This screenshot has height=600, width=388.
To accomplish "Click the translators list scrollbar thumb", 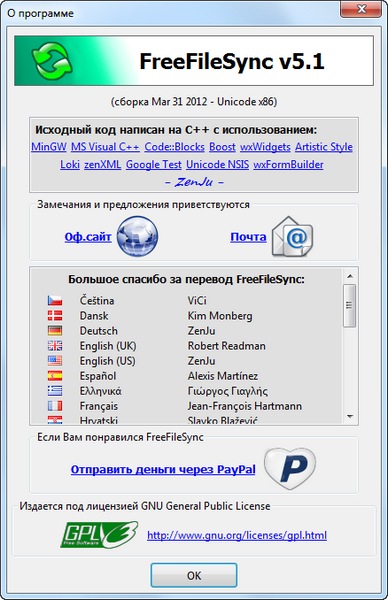I will (350, 305).
